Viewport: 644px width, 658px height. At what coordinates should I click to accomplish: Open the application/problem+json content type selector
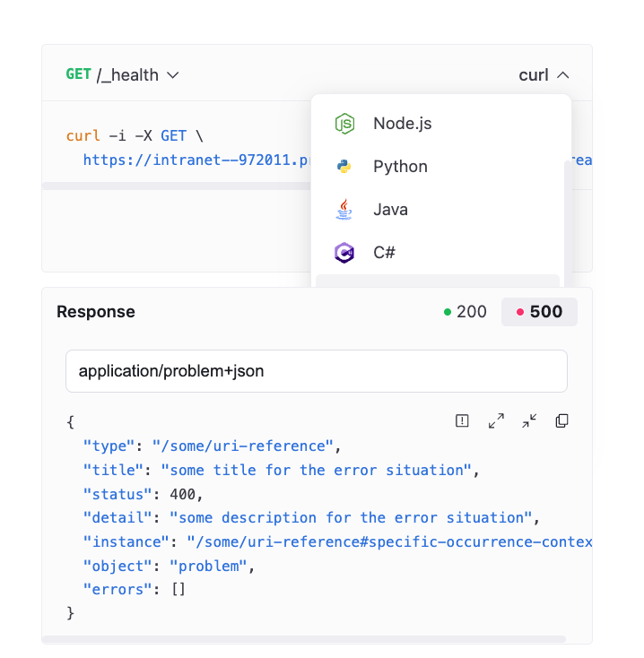pos(317,371)
